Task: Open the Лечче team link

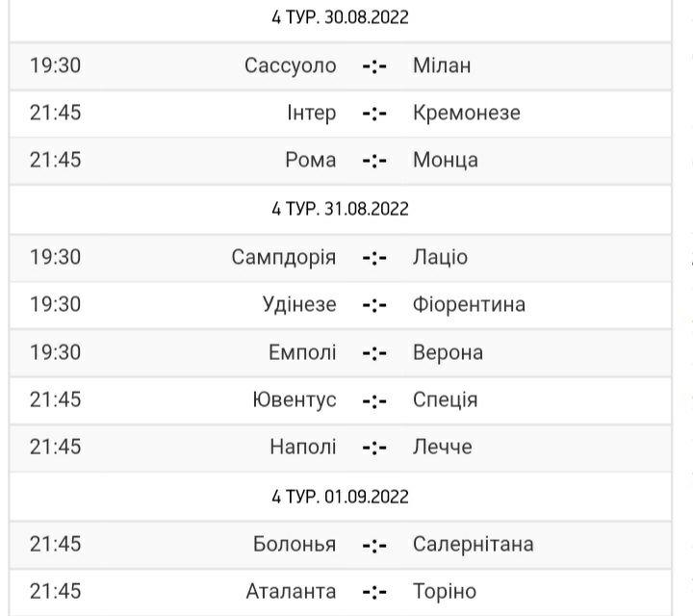Action: coord(442,447)
